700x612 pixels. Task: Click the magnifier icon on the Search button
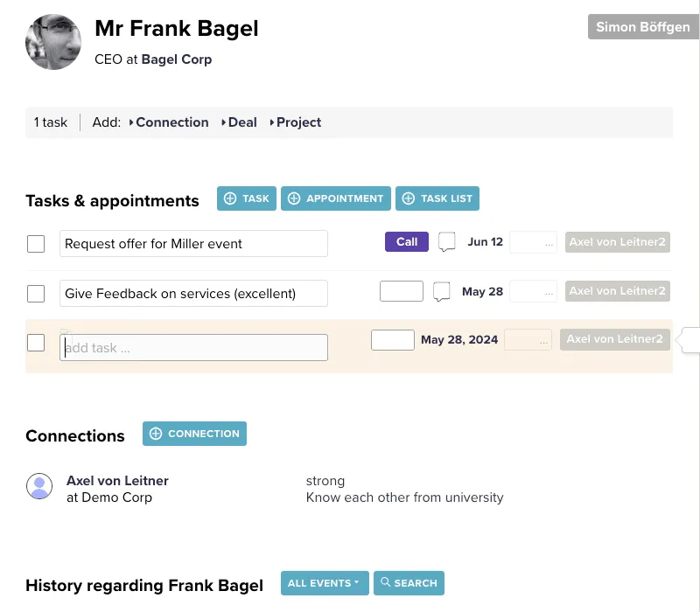click(385, 582)
